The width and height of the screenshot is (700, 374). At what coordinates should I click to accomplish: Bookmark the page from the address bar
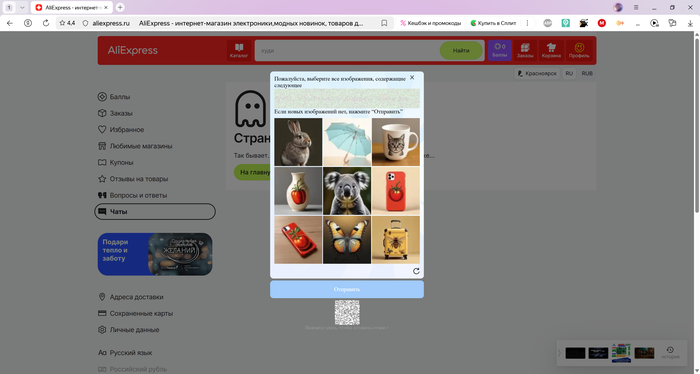384,23
